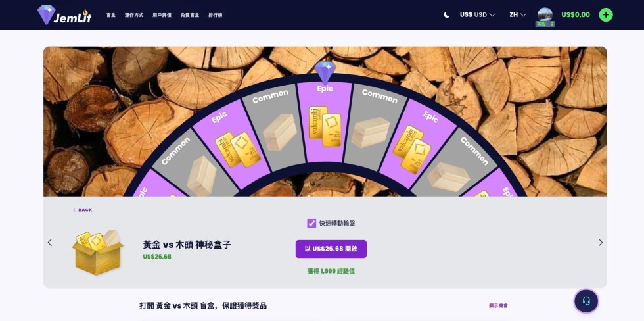
Task: Open the 運作方式 menu item
Action: click(x=134, y=15)
